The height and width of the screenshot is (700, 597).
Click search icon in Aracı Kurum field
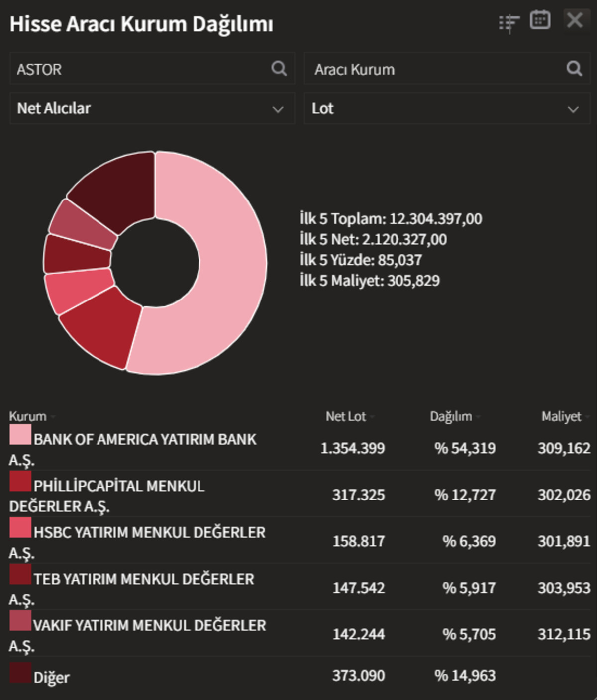point(574,68)
